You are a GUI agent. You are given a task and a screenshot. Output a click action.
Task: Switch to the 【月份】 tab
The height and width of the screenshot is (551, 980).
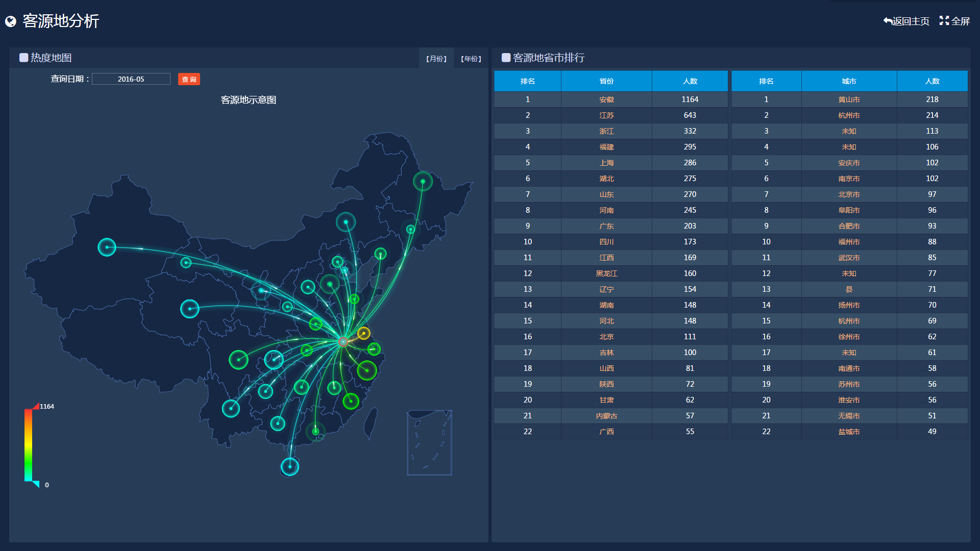[436, 59]
